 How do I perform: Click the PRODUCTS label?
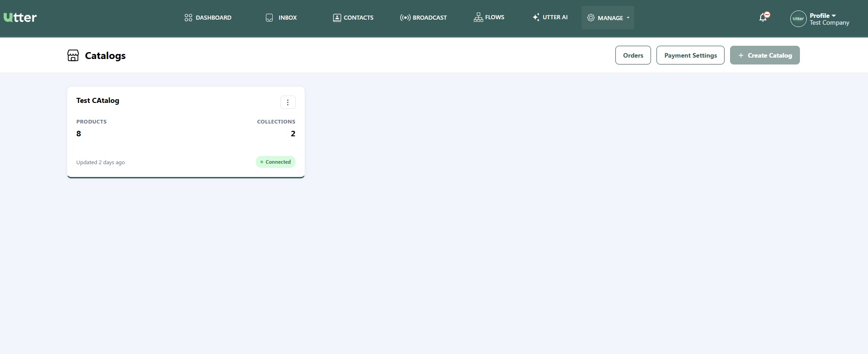91,122
